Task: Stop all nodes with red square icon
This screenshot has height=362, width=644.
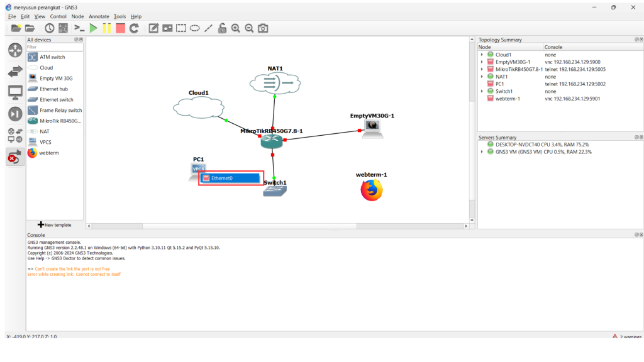Action: [x=120, y=28]
